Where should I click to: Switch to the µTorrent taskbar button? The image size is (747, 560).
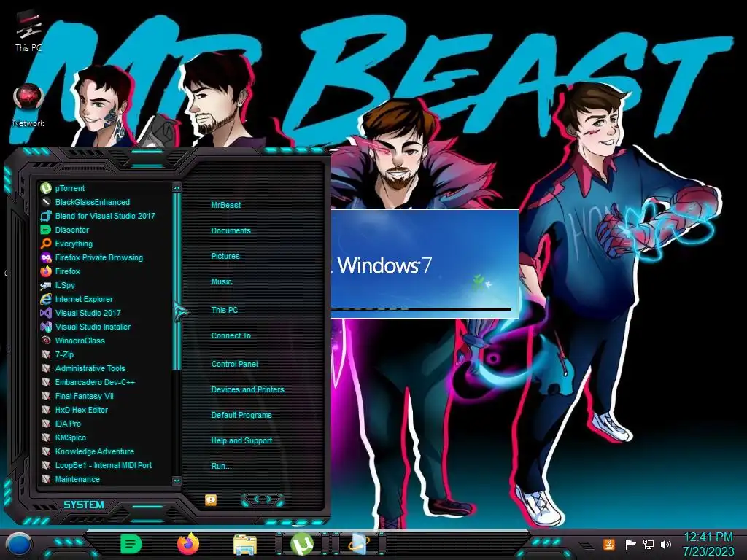click(x=302, y=544)
